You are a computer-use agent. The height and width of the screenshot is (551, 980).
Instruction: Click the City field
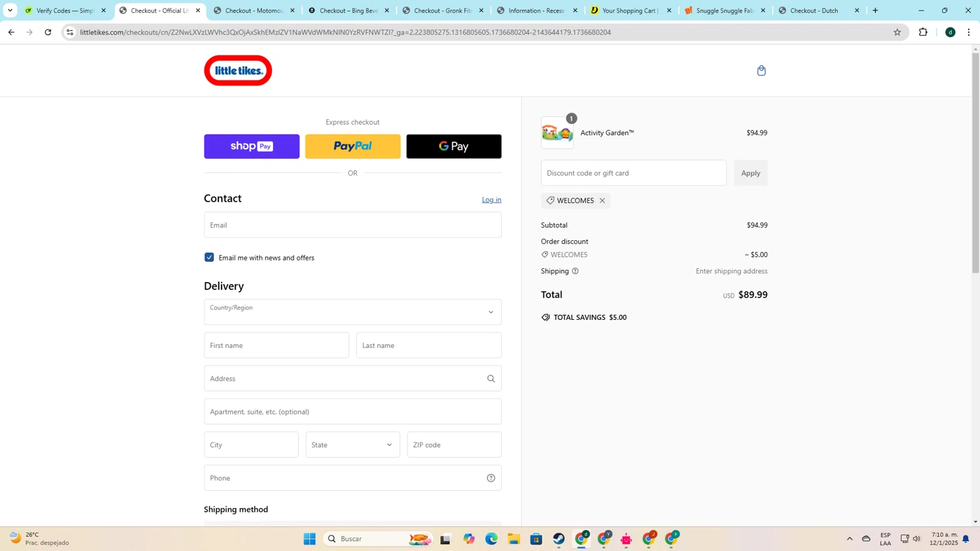(251, 445)
